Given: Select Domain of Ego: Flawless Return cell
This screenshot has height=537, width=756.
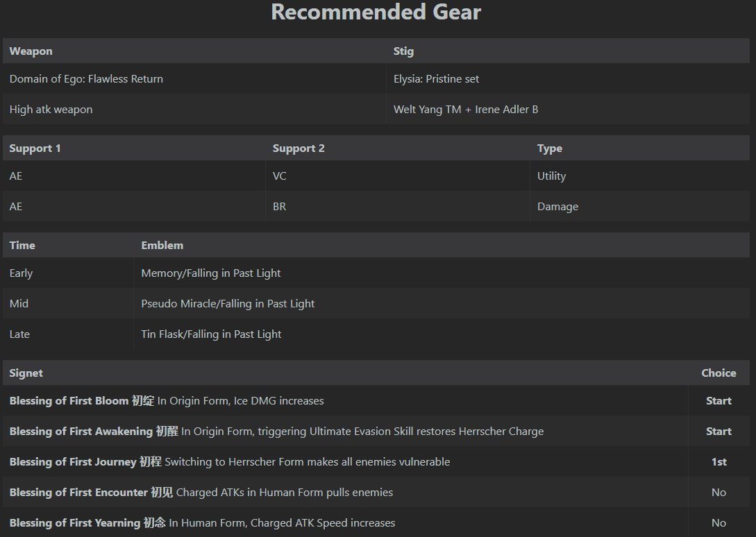Looking at the screenshot, I should point(87,79).
